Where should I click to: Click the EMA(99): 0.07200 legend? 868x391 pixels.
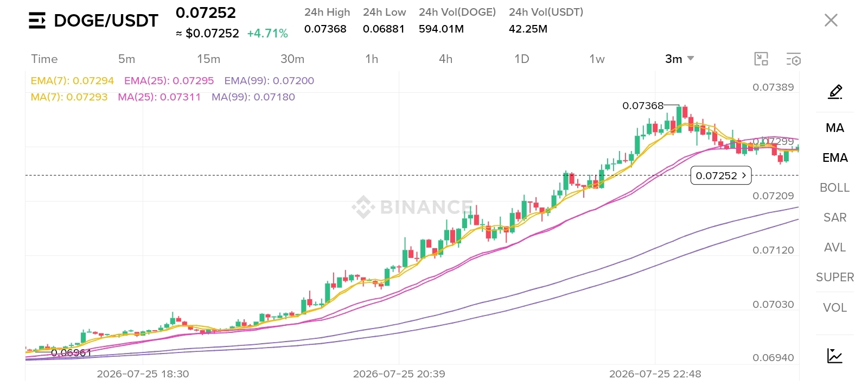[269, 80]
